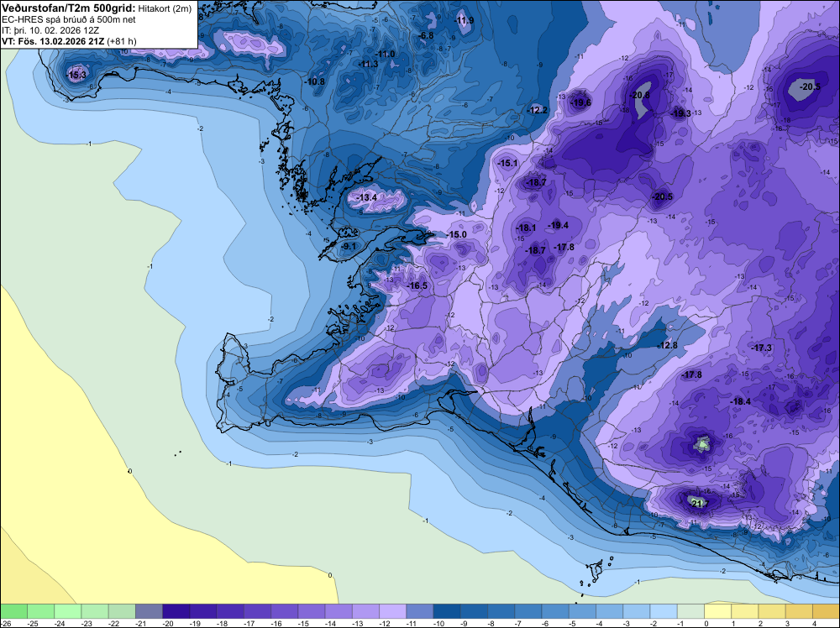Click the initial time 'IT: þri. 10. 02. 2026 12Z'
This screenshot has height=628, width=840.
(52, 30)
